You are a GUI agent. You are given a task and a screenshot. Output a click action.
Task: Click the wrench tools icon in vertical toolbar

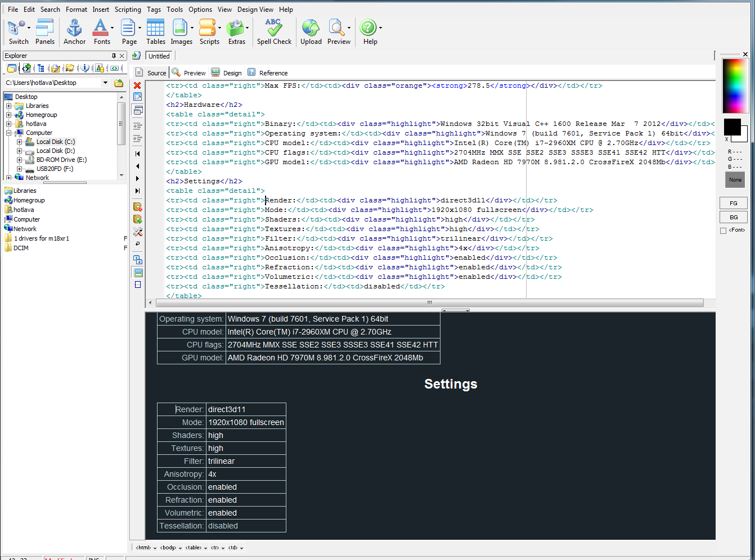(x=137, y=232)
